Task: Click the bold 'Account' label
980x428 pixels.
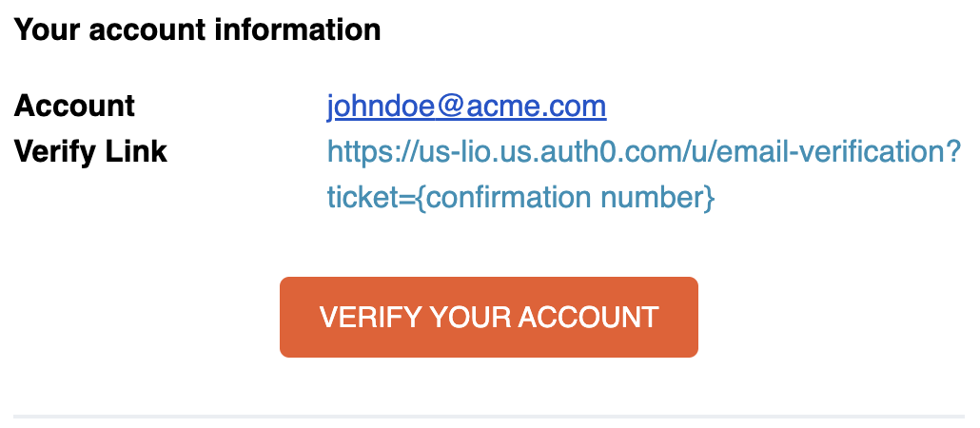Action: pos(74,106)
